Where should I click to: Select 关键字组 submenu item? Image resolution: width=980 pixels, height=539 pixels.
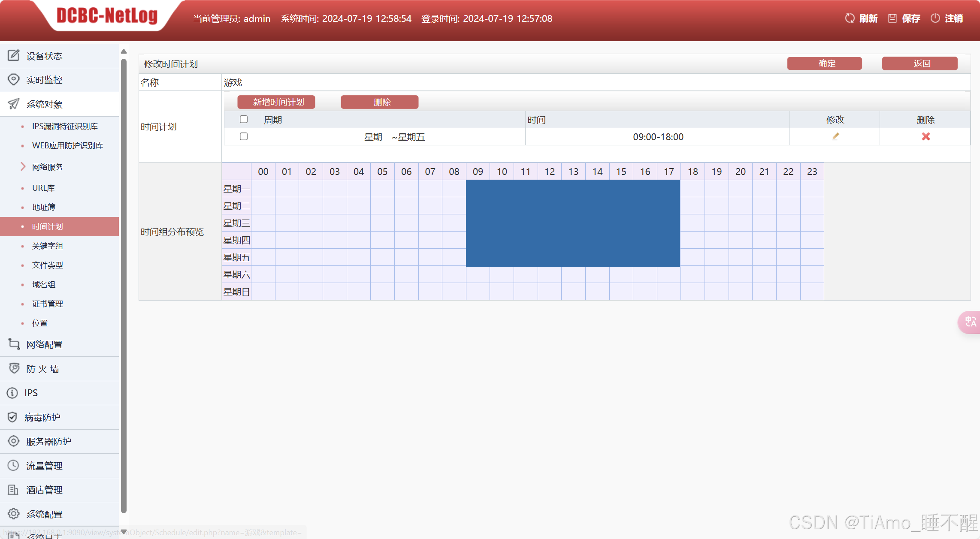(48, 246)
